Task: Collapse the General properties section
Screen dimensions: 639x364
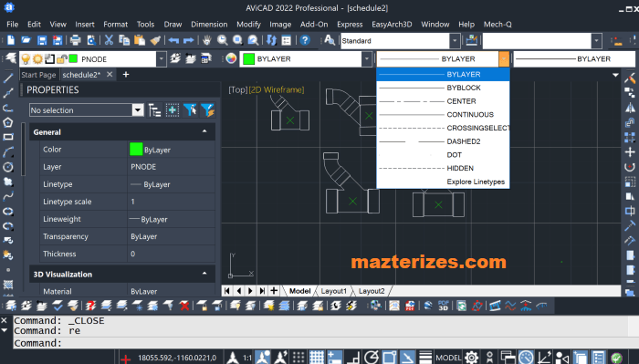Action: tap(204, 131)
